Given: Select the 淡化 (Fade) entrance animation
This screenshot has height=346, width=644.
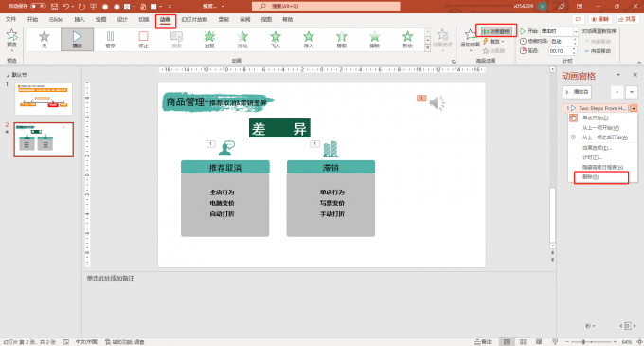Looking at the screenshot, I should (x=242, y=40).
